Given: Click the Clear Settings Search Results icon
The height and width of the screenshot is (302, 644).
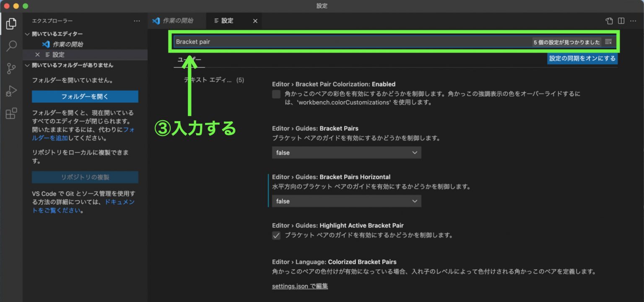Looking at the screenshot, I should [x=608, y=42].
